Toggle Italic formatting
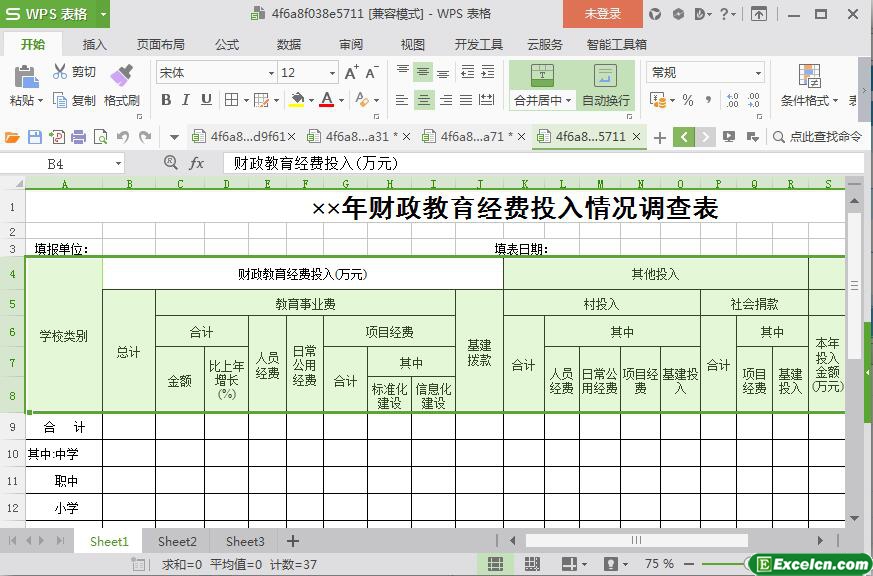The width and height of the screenshot is (873, 576). click(186, 100)
